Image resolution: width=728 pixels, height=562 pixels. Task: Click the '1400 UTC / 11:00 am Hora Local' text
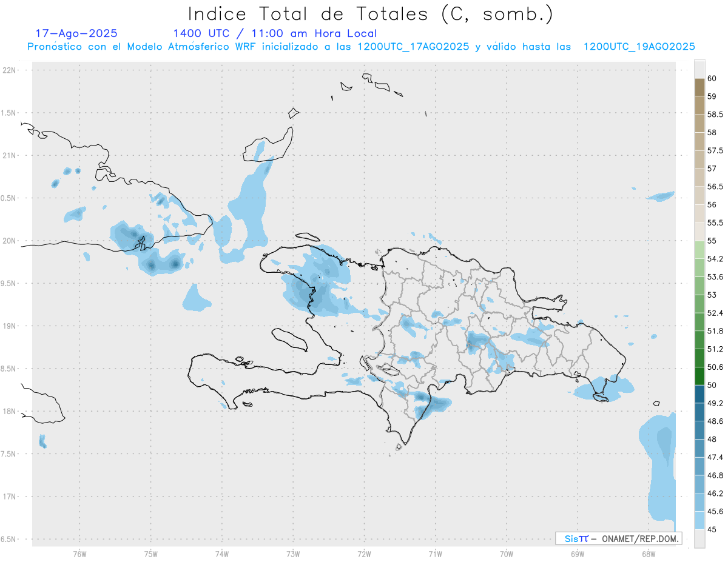[x=275, y=33]
